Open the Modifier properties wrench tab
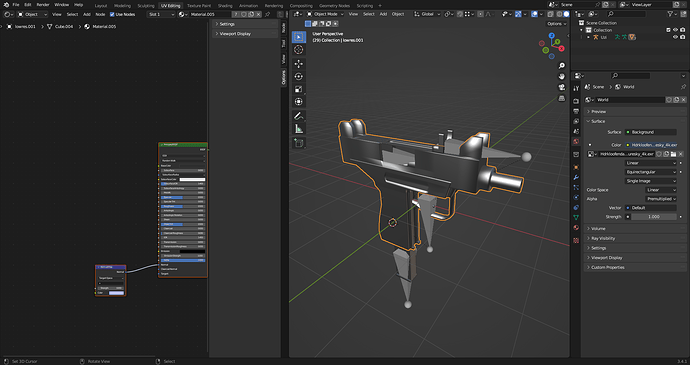 pos(576,177)
